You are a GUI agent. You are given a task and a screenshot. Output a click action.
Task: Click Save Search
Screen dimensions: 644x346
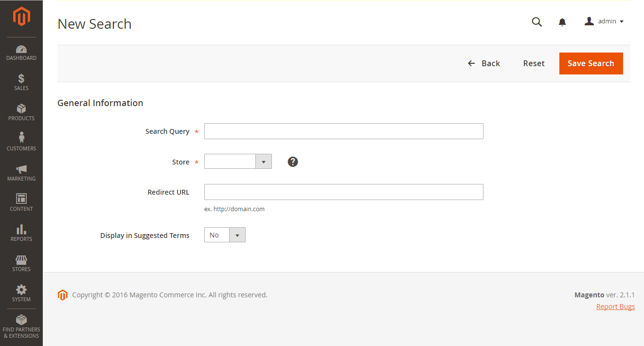click(590, 63)
